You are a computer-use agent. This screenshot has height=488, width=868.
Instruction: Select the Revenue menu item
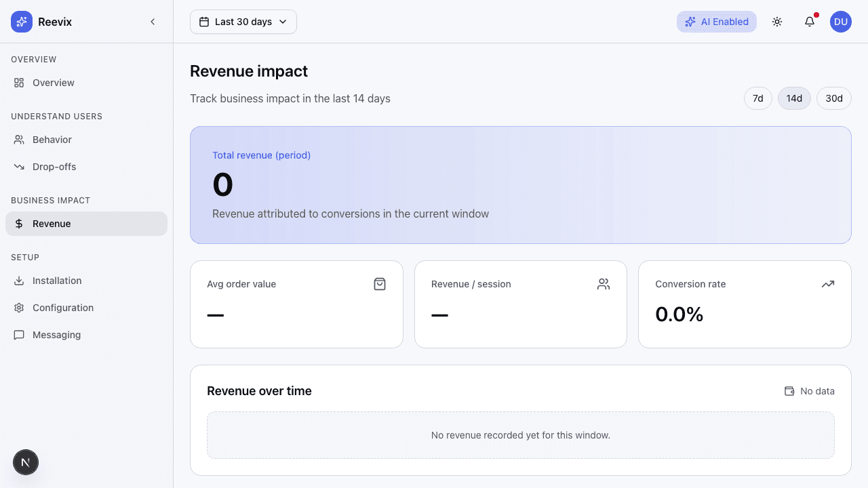pos(52,223)
